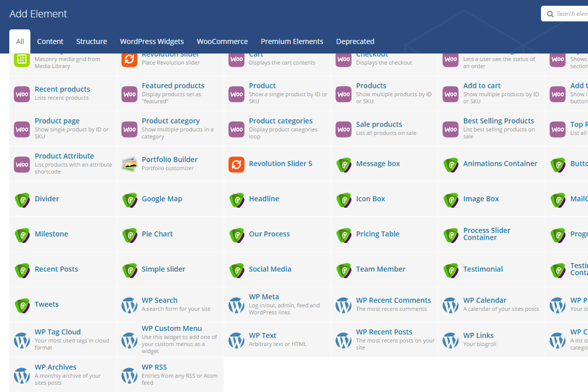The height and width of the screenshot is (392, 588).
Task: Insert the Testimonial element
Action: (491, 269)
